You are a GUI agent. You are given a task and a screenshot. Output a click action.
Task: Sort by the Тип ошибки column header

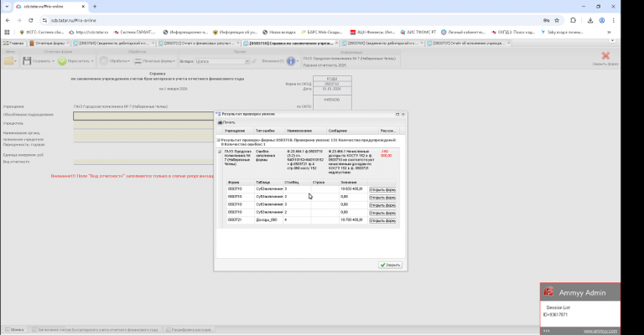265,131
